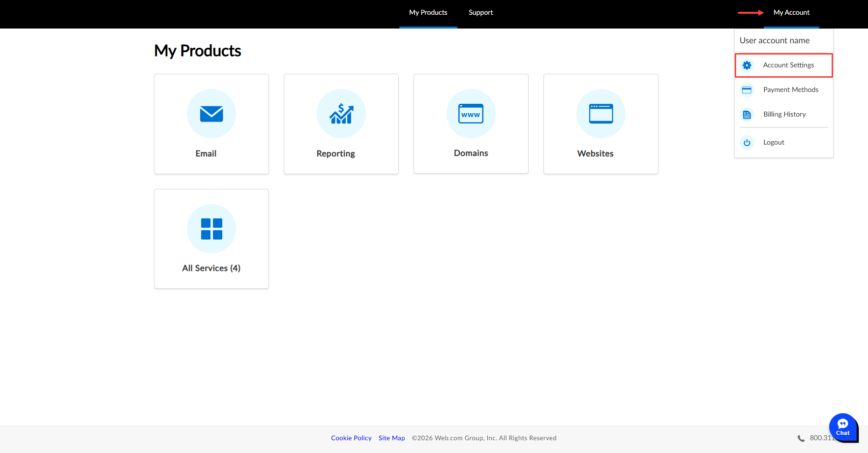Select Logout from the account menu
The width and height of the screenshot is (868, 453).
click(784, 143)
